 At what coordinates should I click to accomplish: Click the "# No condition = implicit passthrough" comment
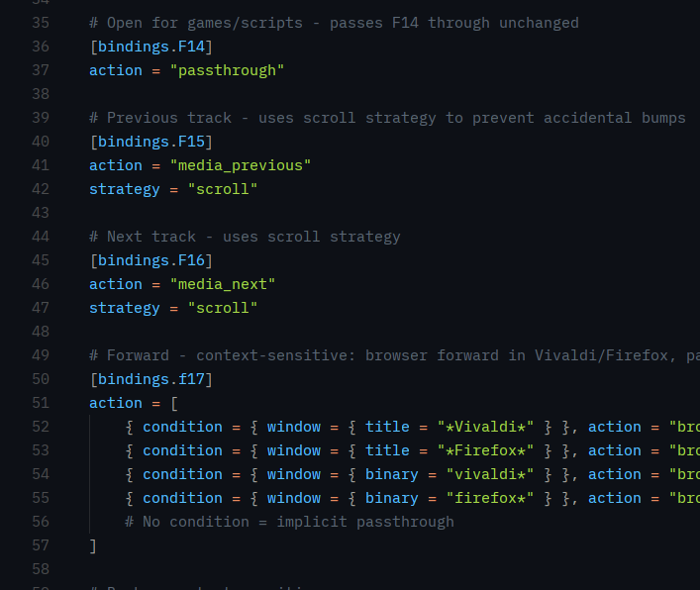coord(289,522)
